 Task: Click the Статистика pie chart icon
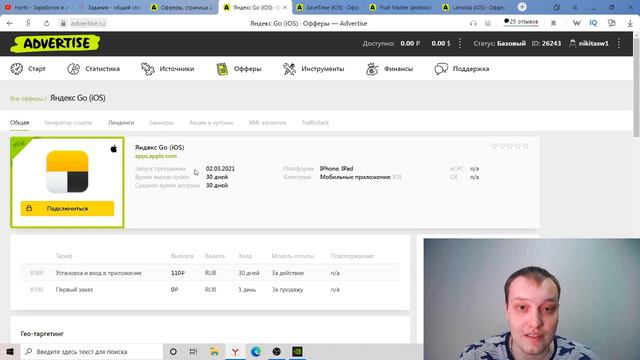pos(73,69)
